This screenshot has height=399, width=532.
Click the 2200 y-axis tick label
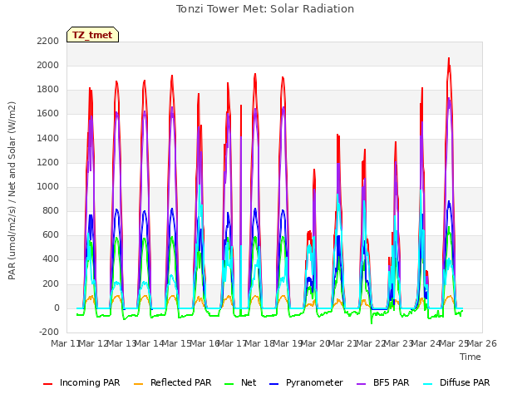coord(48,41)
